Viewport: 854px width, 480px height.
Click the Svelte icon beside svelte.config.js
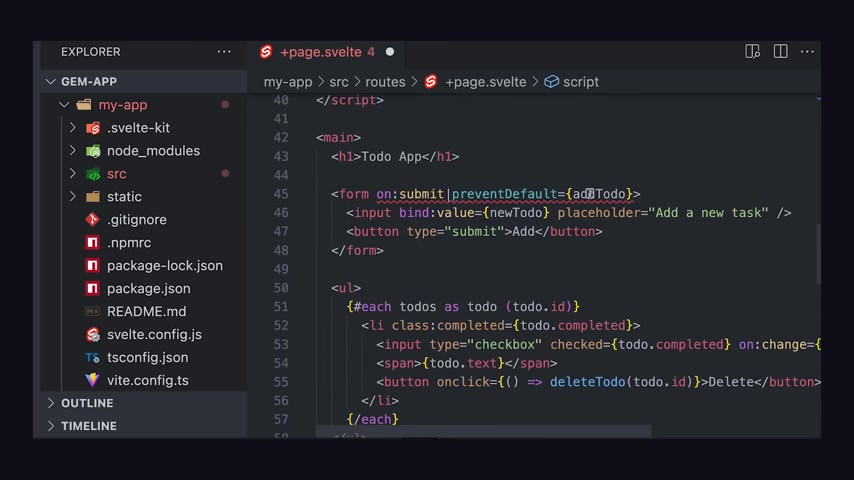(x=93, y=335)
